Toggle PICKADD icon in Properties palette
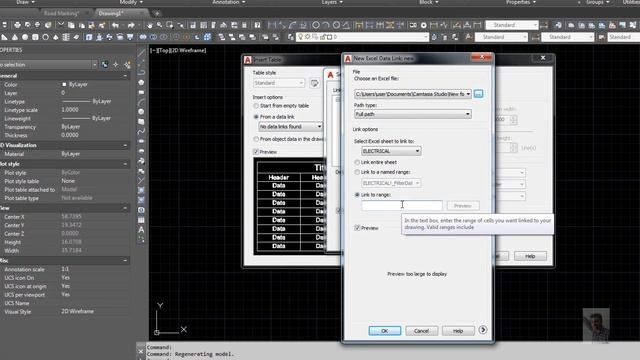This screenshot has width=640, height=360. (105, 64)
